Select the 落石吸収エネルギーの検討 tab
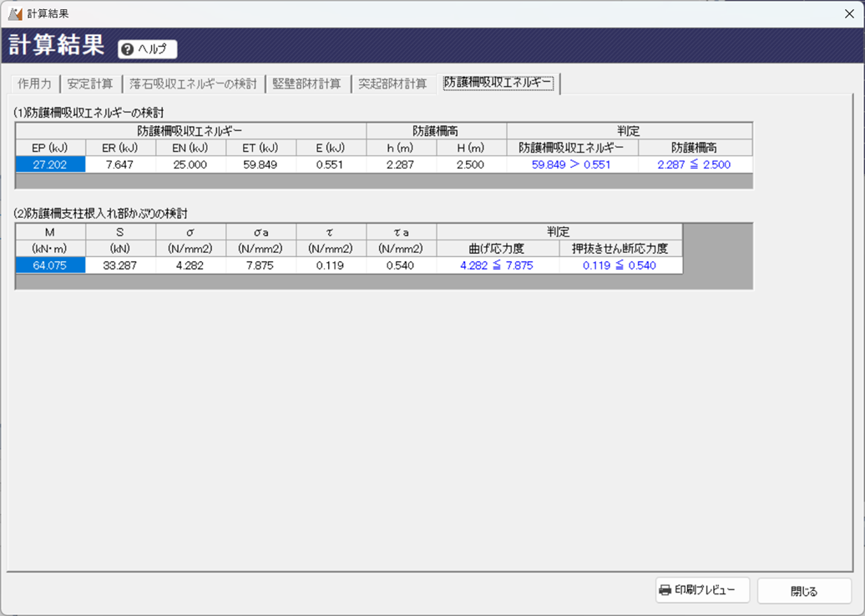Image resolution: width=865 pixels, height=616 pixels. 193,83
